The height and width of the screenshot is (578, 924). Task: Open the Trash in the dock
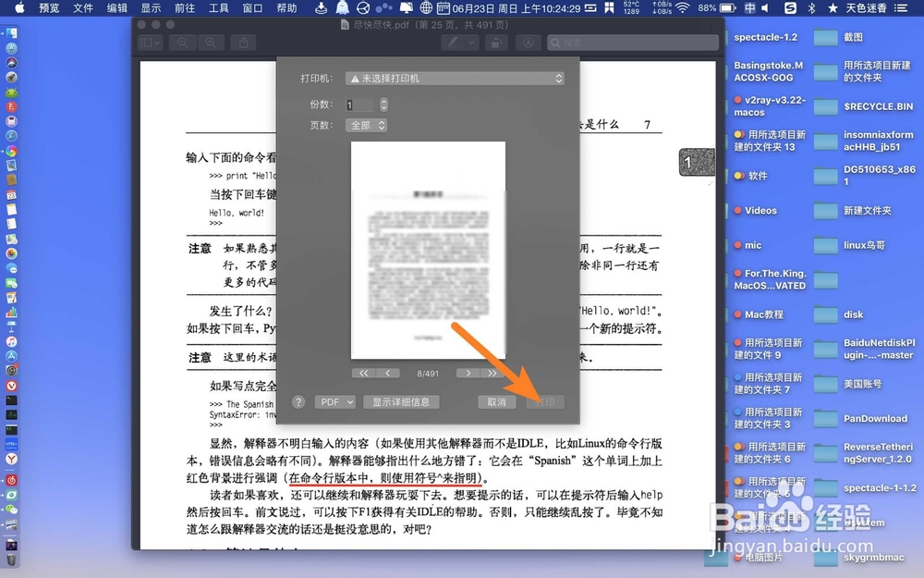(11, 560)
